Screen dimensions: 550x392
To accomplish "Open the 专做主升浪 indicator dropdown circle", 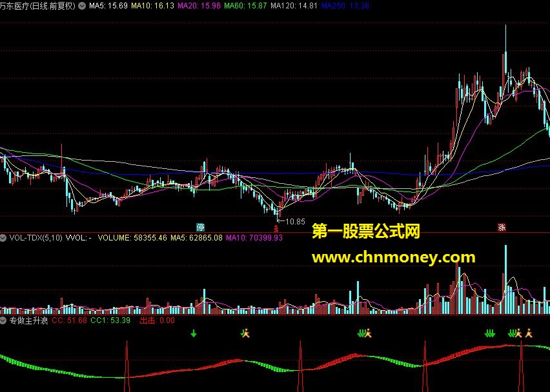I will pos(3,320).
